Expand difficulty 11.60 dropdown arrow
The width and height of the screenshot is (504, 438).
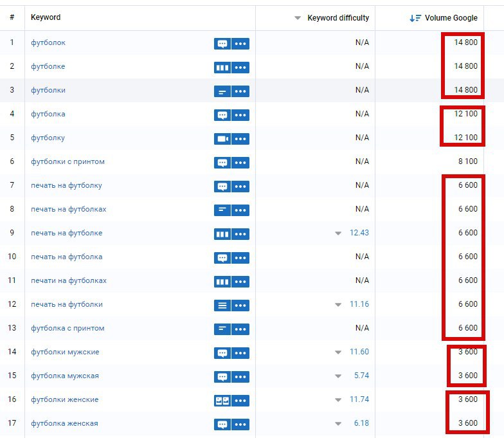(x=338, y=352)
